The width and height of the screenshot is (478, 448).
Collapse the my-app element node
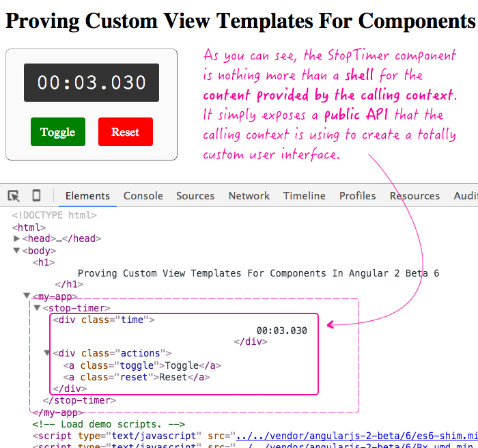click(x=27, y=296)
